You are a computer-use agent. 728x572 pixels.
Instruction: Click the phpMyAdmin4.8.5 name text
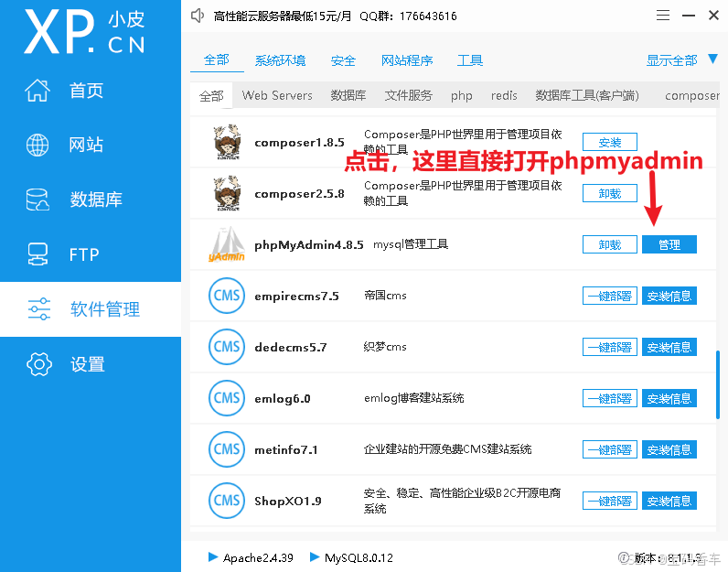(x=309, y=245)
